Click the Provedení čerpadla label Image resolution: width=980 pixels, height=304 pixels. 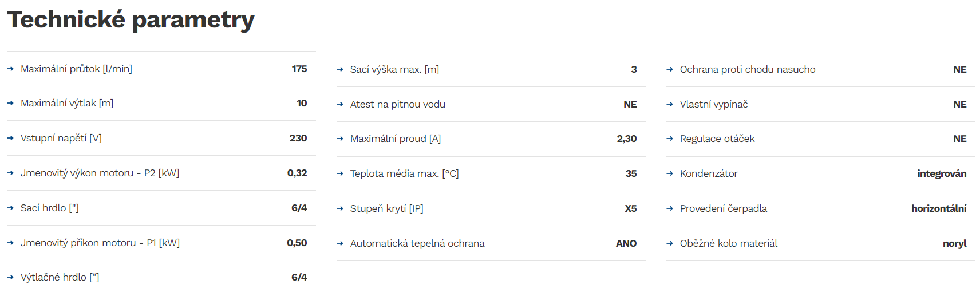click(724, 208)
